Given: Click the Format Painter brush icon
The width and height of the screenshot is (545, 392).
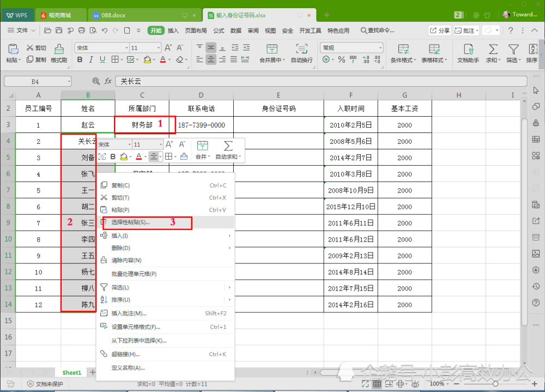Looking at the screenshot, I should tap(59, 49).
